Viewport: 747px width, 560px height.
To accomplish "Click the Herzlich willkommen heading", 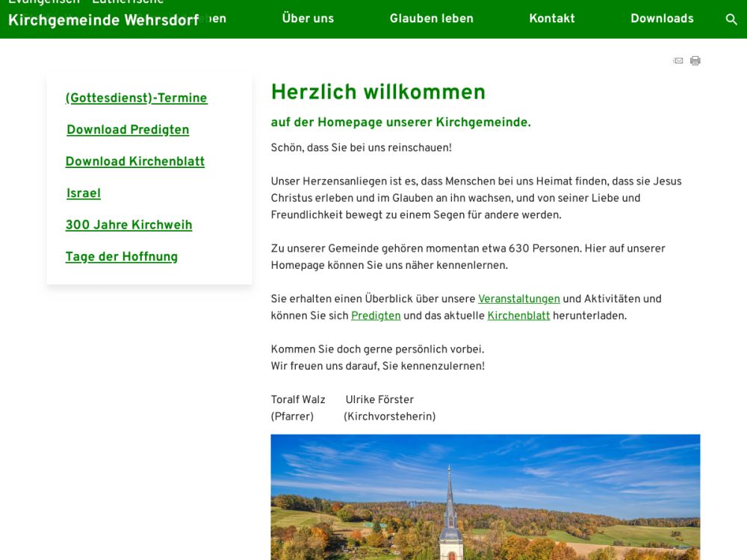I will (378, 93).
